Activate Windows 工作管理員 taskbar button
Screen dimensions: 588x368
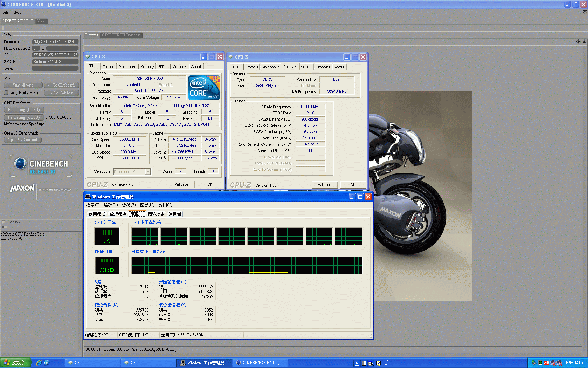click(204, 363)
